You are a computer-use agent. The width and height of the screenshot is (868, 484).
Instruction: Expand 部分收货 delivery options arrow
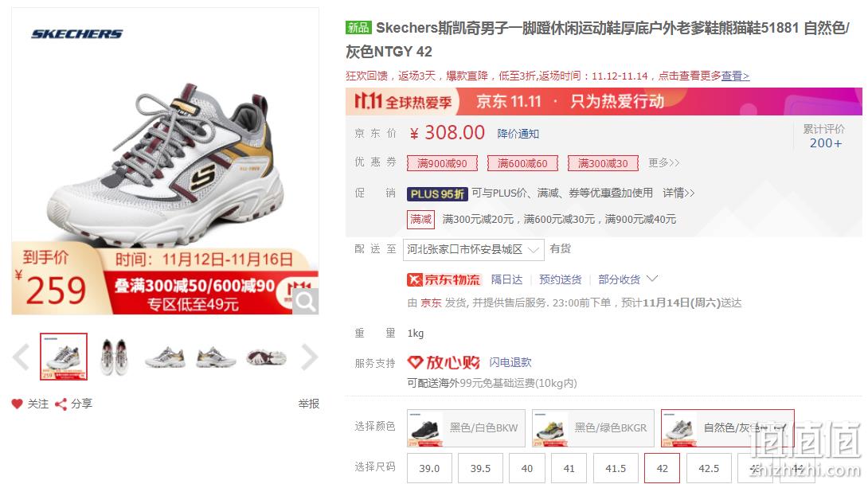point(652,279)
